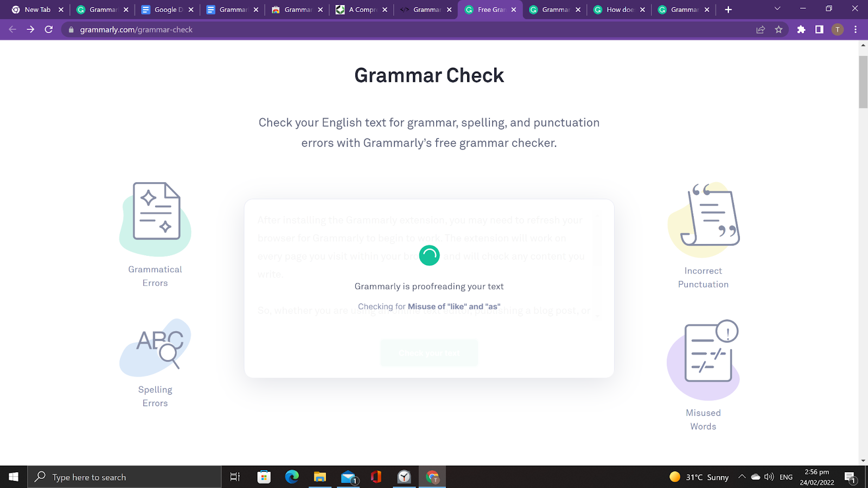Go forward in browser history
868x488 pixels.
[x=30, y=29]
